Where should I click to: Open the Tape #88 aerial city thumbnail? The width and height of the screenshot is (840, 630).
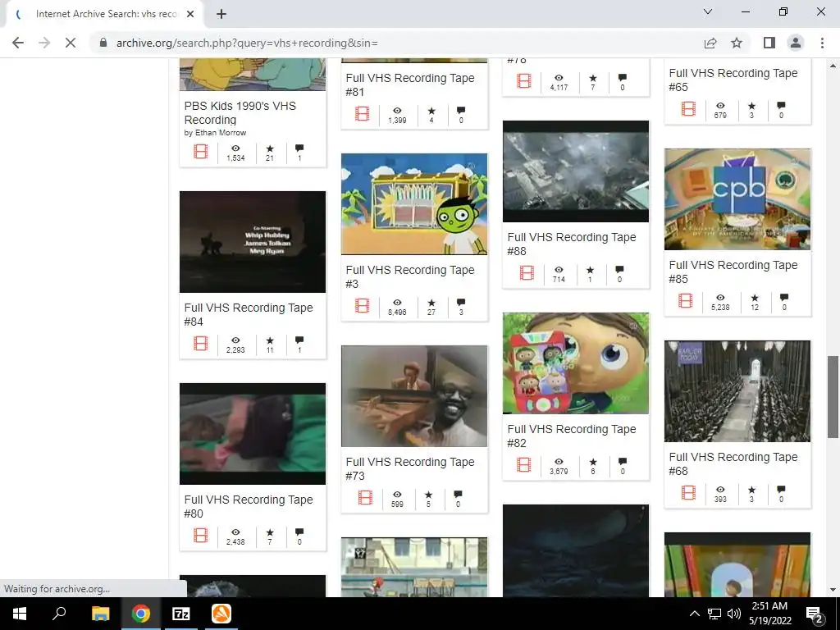[x=575, y=171]
